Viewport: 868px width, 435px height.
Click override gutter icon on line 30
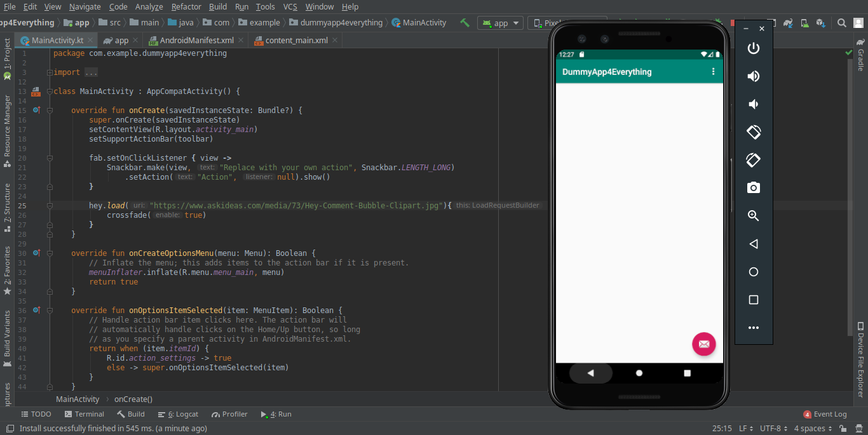36,253
